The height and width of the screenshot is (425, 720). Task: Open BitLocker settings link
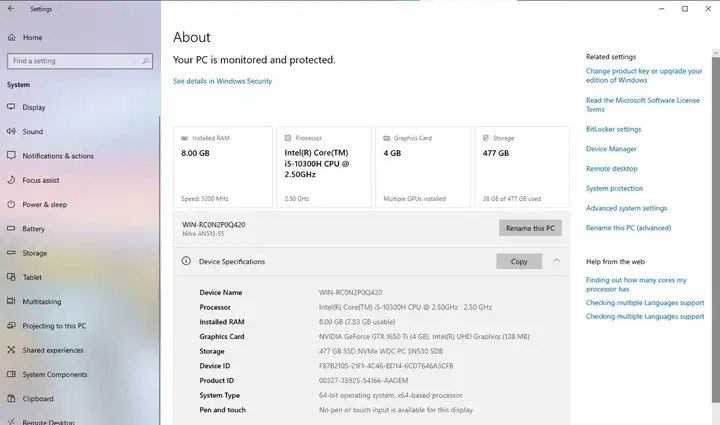pos(613,129)
